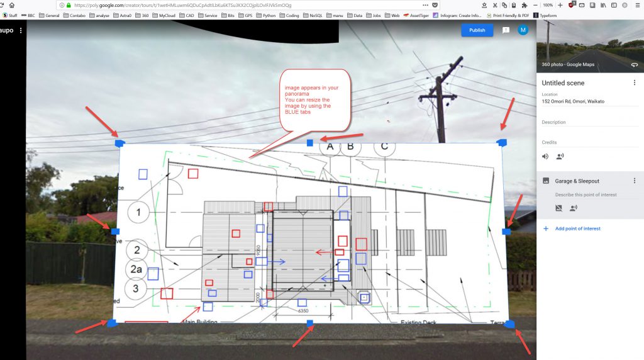Click the bottom-center blue resize handle

310,323
